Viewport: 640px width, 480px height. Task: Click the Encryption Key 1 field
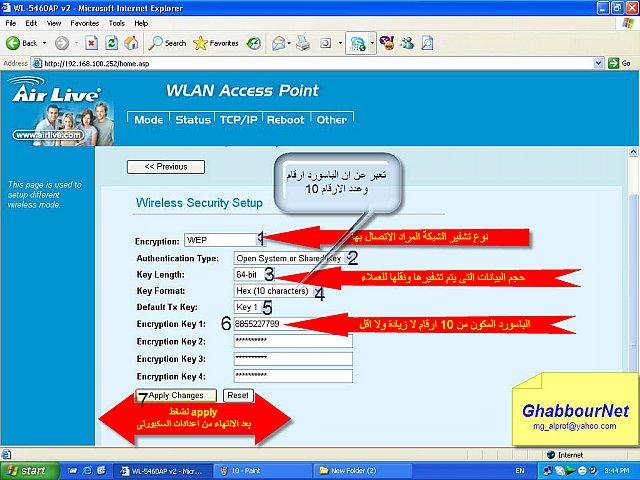(x=293, y=324)
